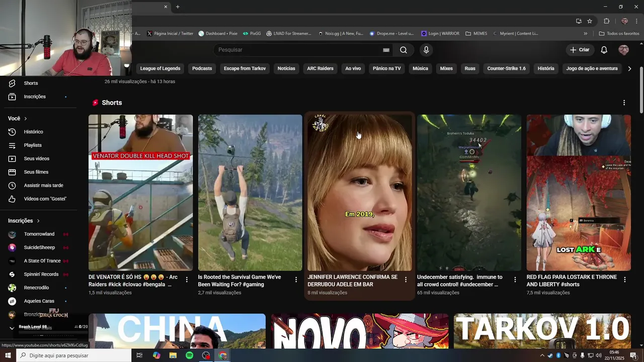Open options for Undecember satisfying short
This screenshot has height=362, width=644.
(515, 280)
